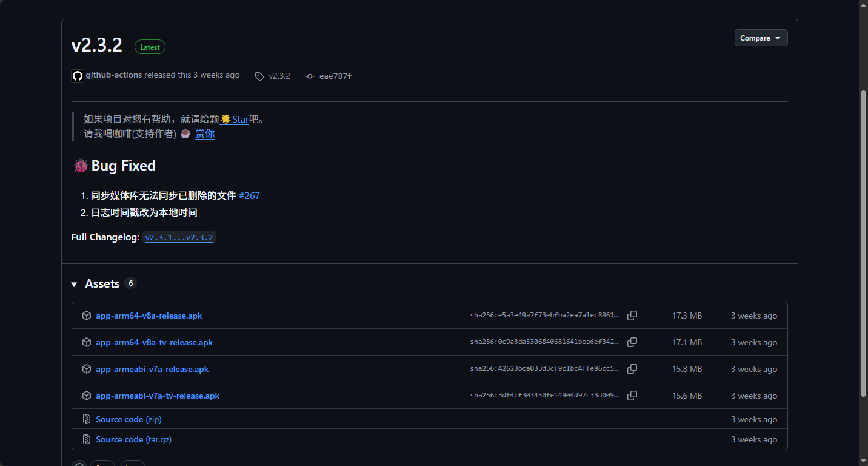This screenshot has width=868, height=466.
Task: Open the v2.3.2 release title heading
Action: (97, 45)
